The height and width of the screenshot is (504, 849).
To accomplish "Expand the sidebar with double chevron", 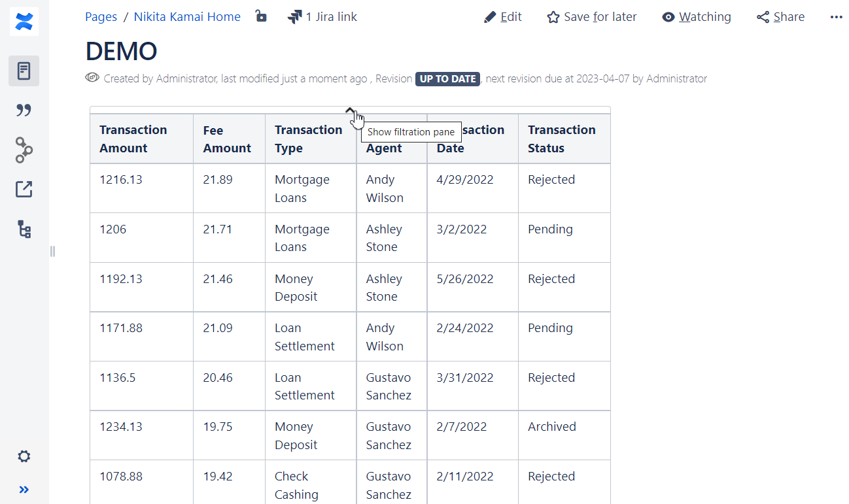I will [24, 490].
